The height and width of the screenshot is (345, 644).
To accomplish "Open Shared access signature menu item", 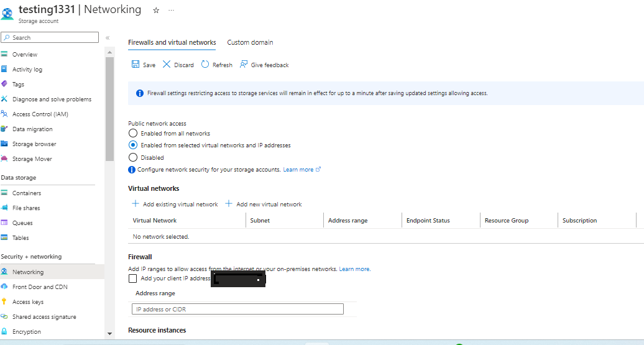I will pyautogui.click(x=44, y=316).
